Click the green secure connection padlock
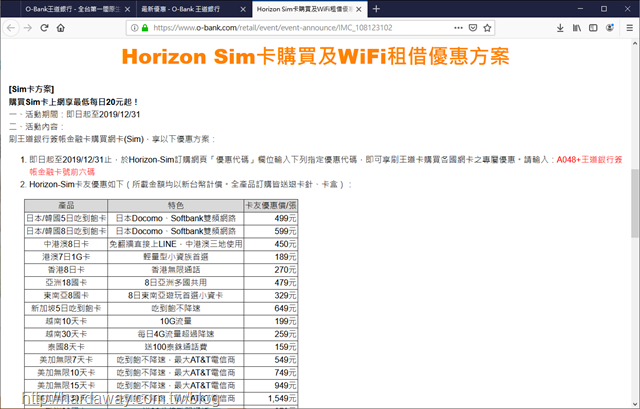640x409 pixels. click(x=144, y=28)
